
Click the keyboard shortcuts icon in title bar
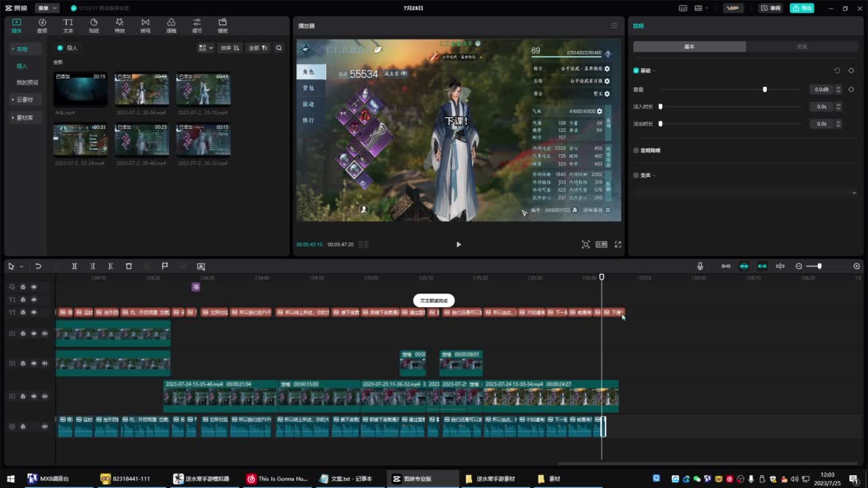pyautogui.click(x=684, y=8)
